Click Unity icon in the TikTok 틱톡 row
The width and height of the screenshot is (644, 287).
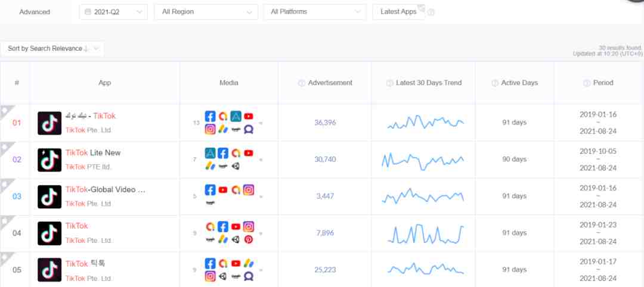click(x=223, y=276)
